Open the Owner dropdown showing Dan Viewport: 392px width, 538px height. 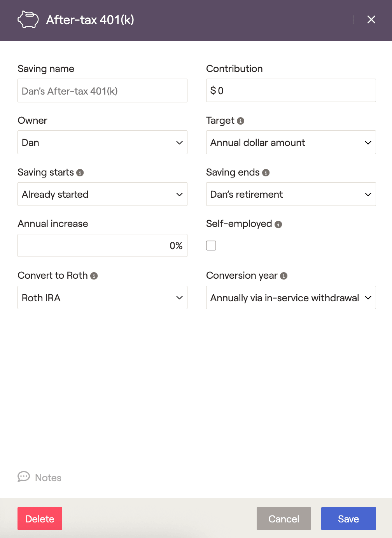pyautogui.click(x=102, y=142)
